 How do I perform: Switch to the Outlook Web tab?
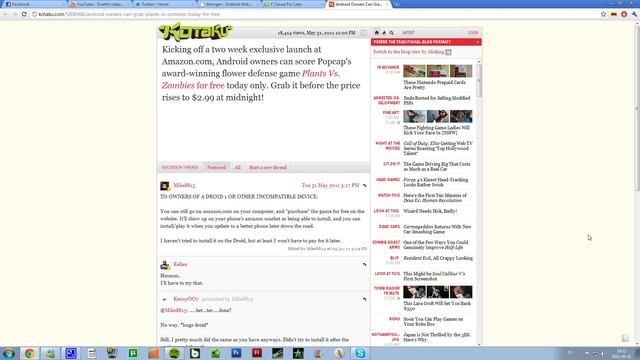click(229, 4)
